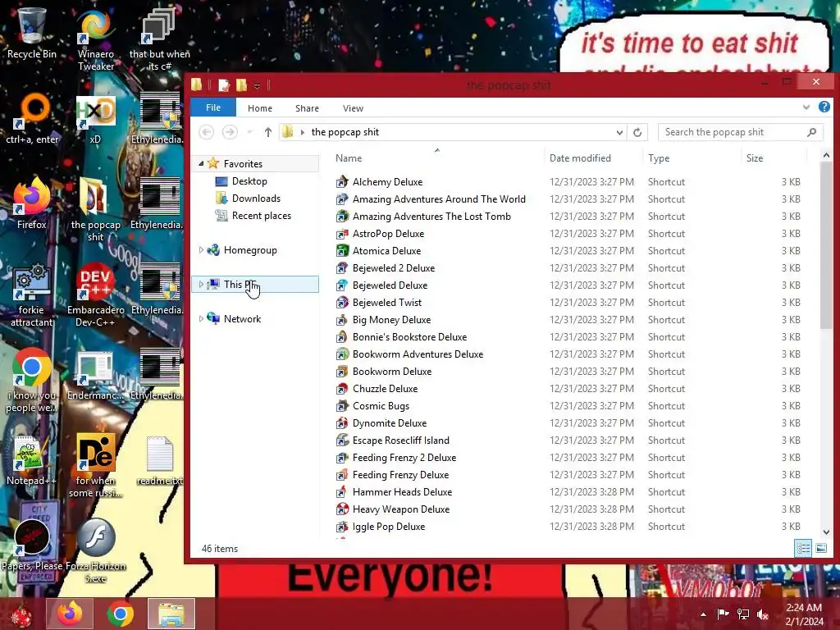Select the Firefox desktop shortcut
840x630 pixels.
[x=32, y=203]
